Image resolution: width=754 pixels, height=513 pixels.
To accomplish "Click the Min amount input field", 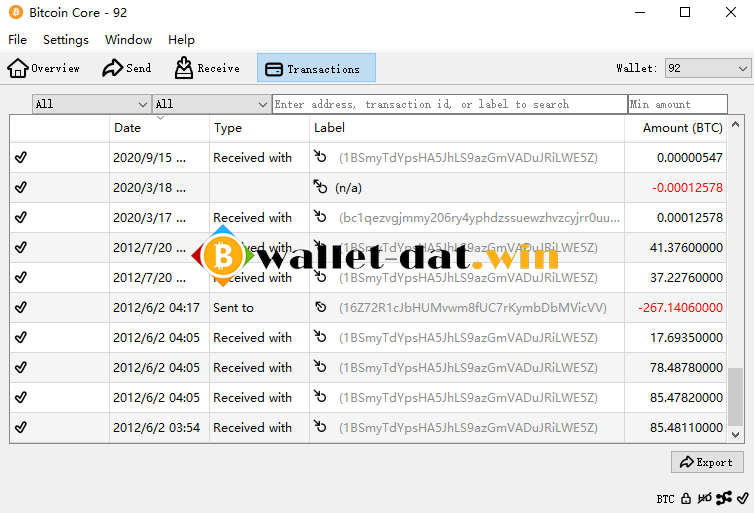I will [678, 104].
